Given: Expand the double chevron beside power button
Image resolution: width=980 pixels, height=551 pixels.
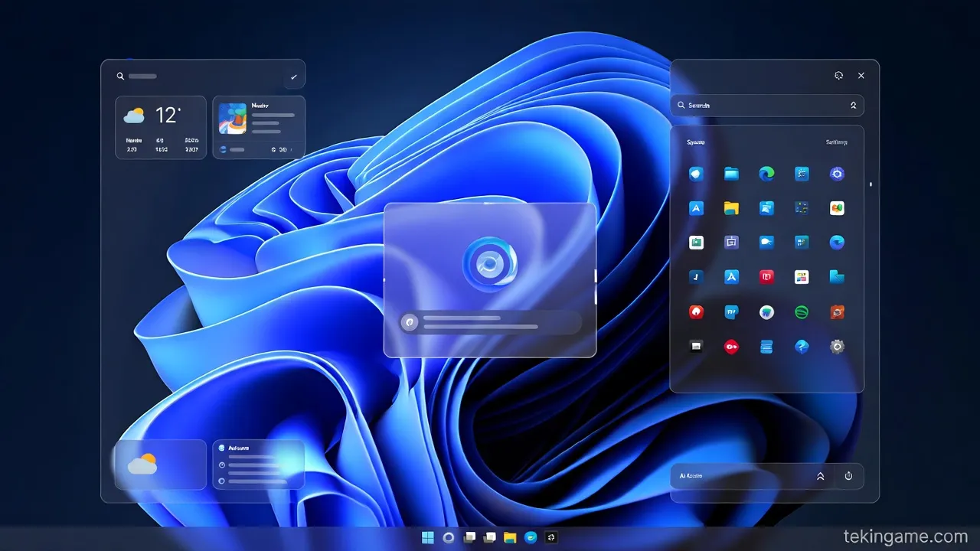Looking at the screenshot, I should 820,476.
